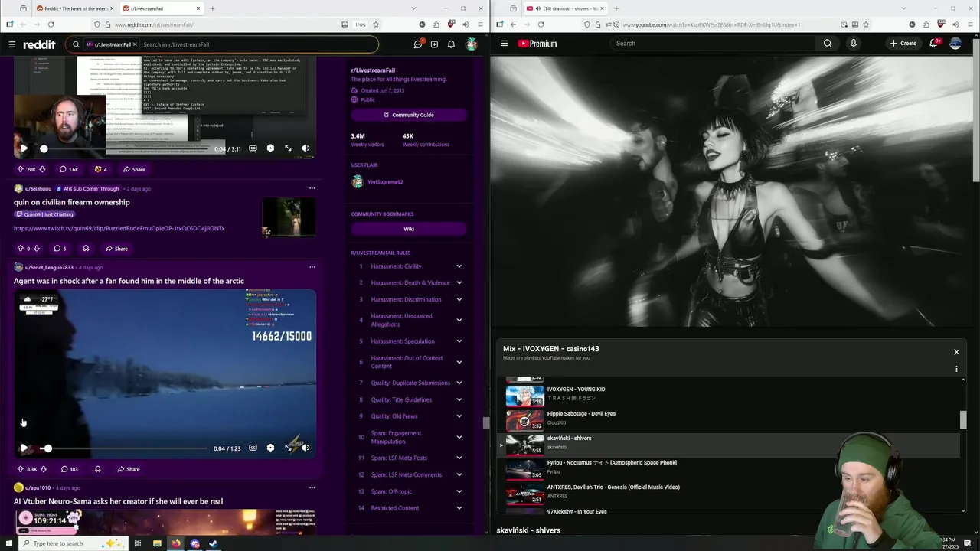Remove the r/LivestreamFail search filter chip
The width and height of the screenshot is (980, 551).
[x=135, y=44]
